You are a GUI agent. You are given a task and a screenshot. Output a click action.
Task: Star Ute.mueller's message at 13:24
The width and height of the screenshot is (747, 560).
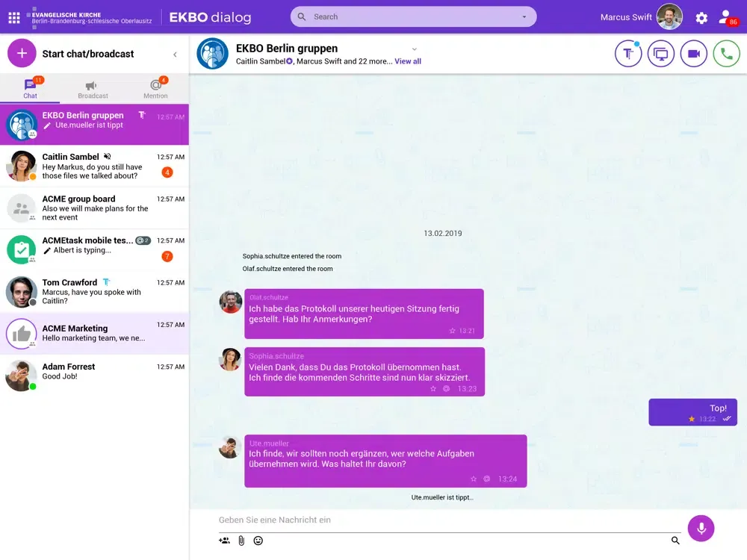pyautogui.click(x=474, y=479)
